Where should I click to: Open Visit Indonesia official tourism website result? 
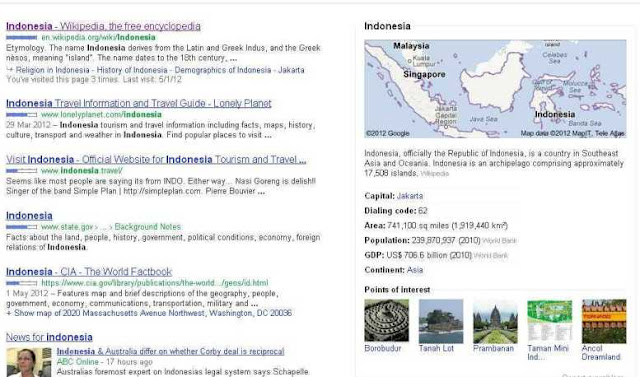[156, 160]
